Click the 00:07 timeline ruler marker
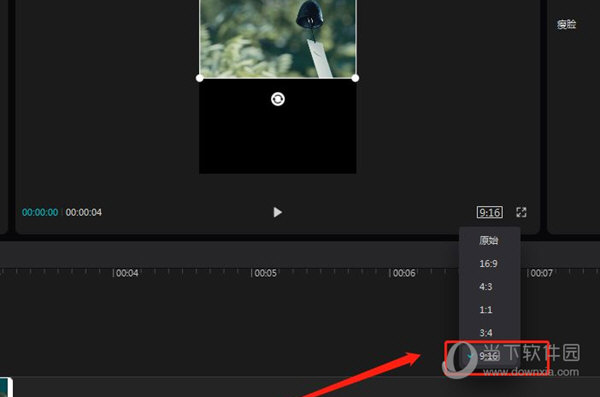This screenshot has width=600, height=397. [541, 273]
